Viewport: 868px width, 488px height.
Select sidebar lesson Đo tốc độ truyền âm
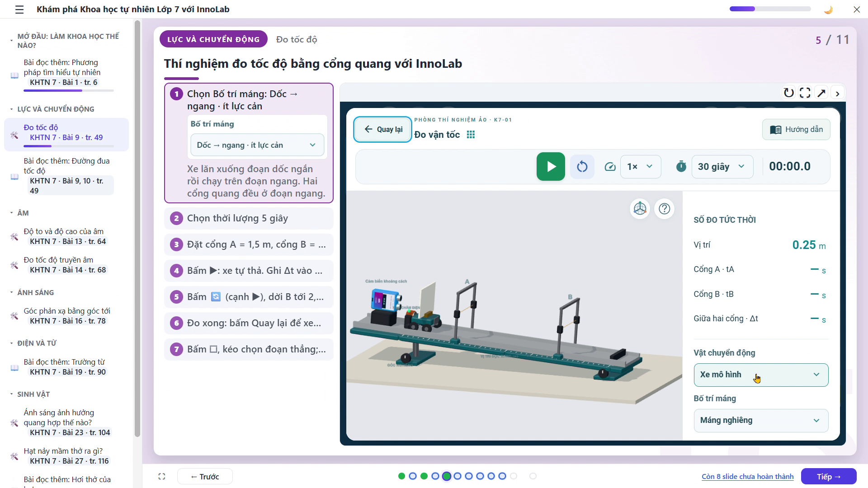click(x=65, y=265)
